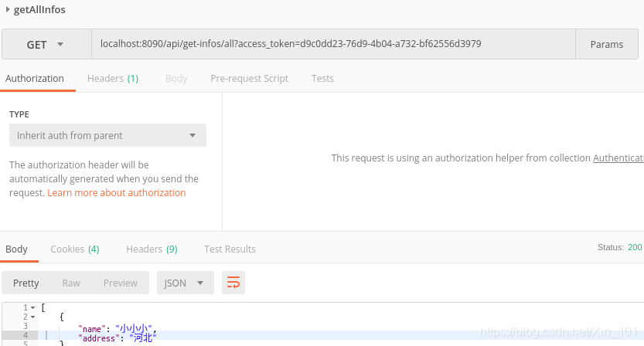Open the JSON format dropdown
Screen dimensions: 644x346
pyautogui.click(x=186, y=283)
